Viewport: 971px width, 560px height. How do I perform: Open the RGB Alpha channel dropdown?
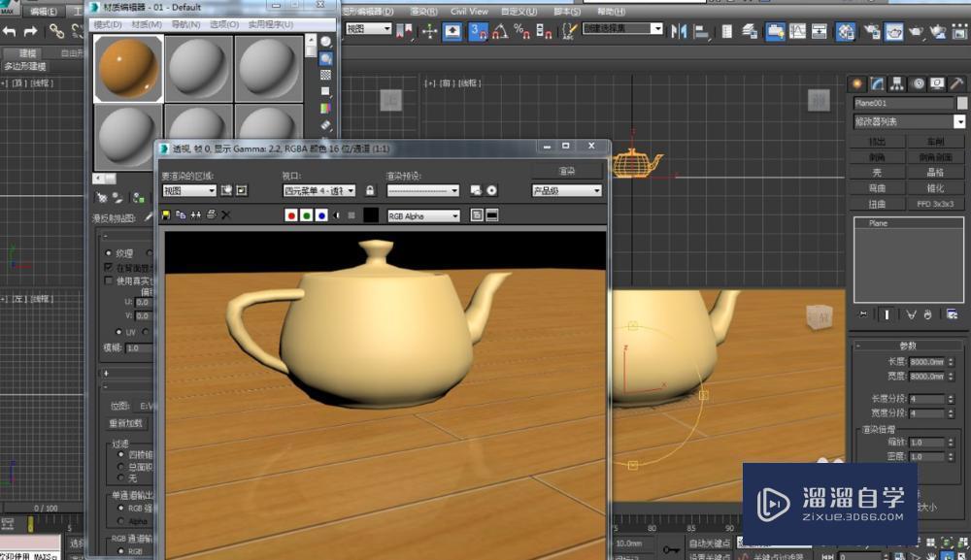coord(422,214)
